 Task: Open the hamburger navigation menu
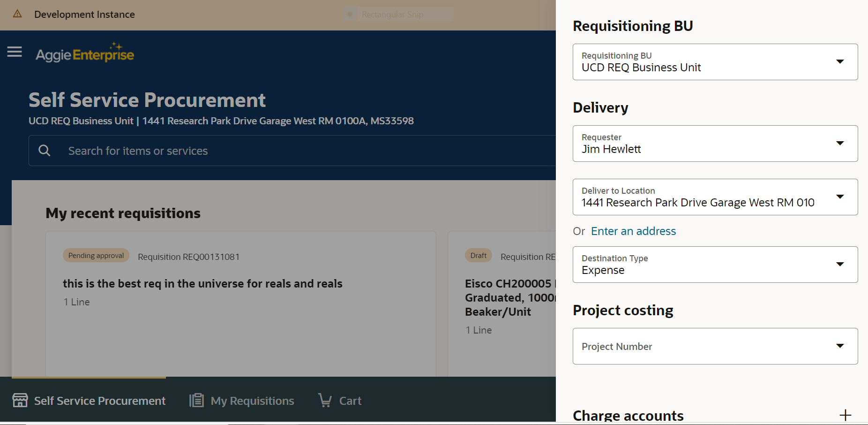point(15,52)
